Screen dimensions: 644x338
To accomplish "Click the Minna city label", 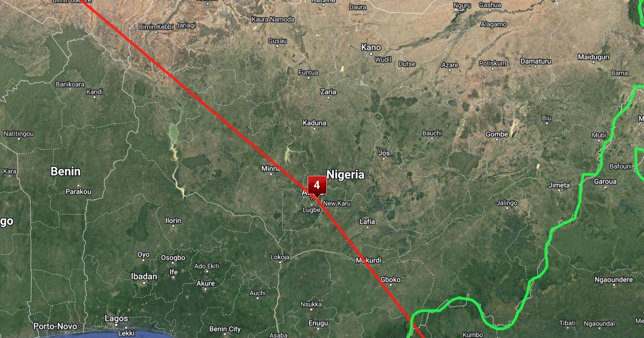I will 271,168.
